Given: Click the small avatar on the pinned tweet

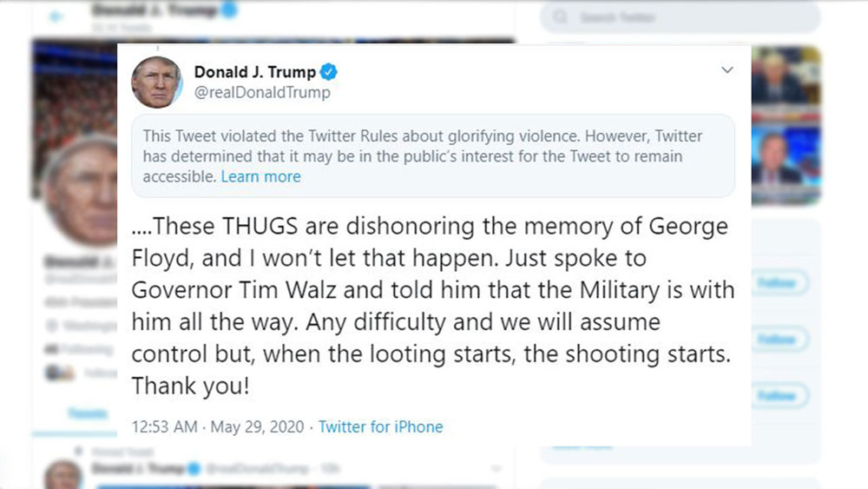Looking at the screenshot, I should [x=63, y=473].
